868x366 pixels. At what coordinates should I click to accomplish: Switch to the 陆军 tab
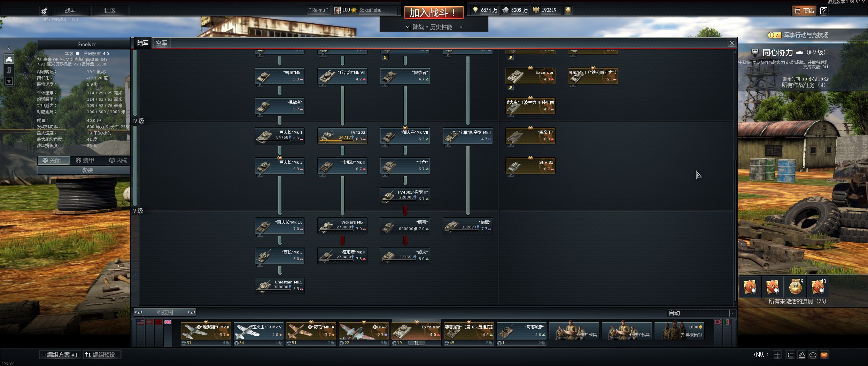click(x=143, y=43)
